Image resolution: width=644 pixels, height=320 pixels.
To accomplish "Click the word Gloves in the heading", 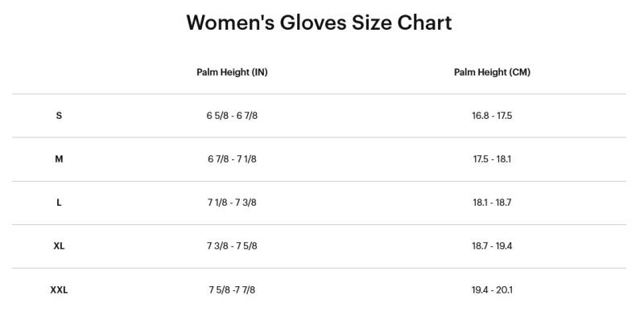I will (313, 23).
